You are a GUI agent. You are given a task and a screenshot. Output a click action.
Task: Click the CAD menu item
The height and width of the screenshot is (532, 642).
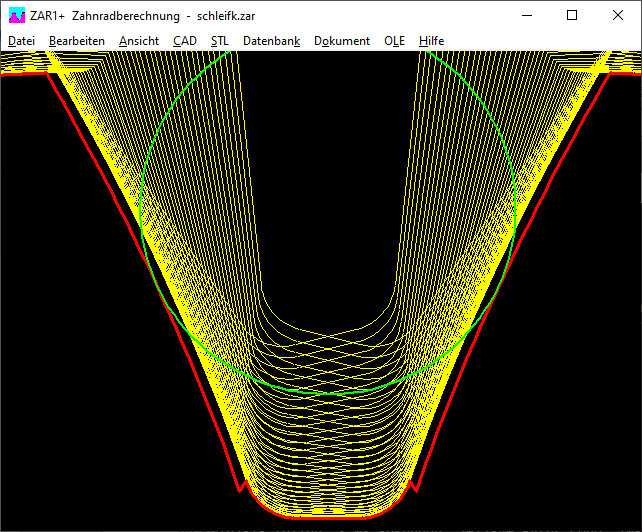(185, 41)
